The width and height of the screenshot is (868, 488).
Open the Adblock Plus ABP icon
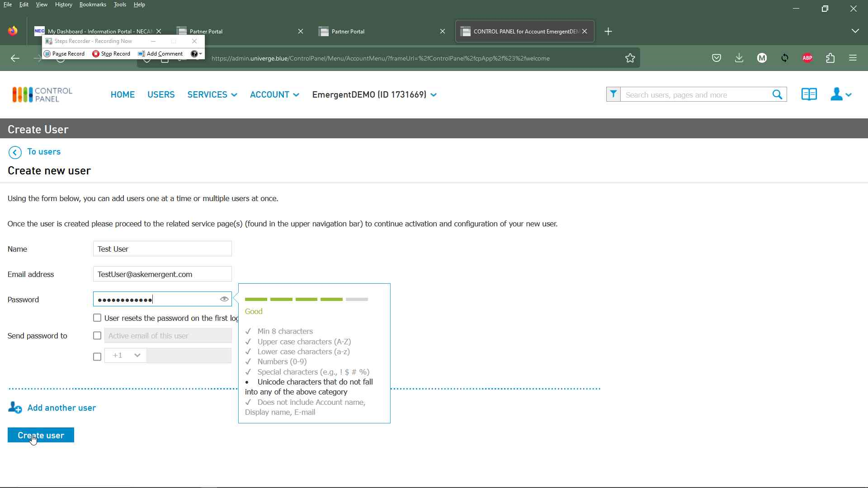(808, 58)
